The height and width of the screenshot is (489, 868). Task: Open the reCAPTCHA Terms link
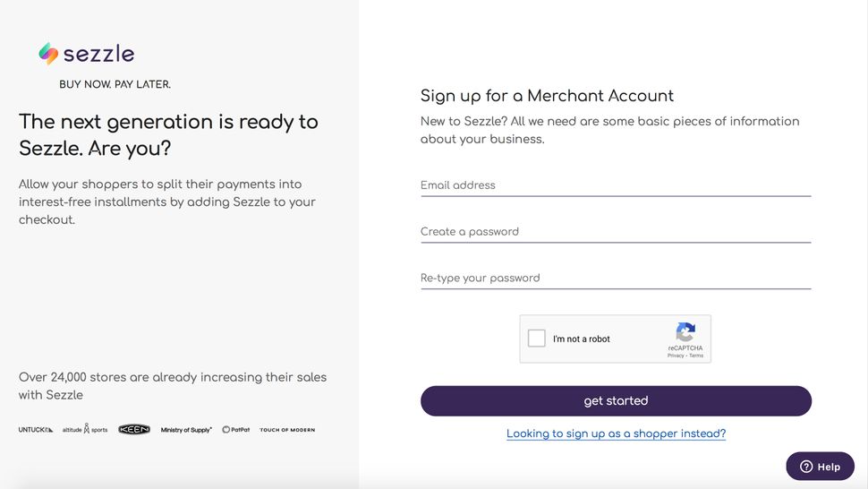[x=696, y=356]
